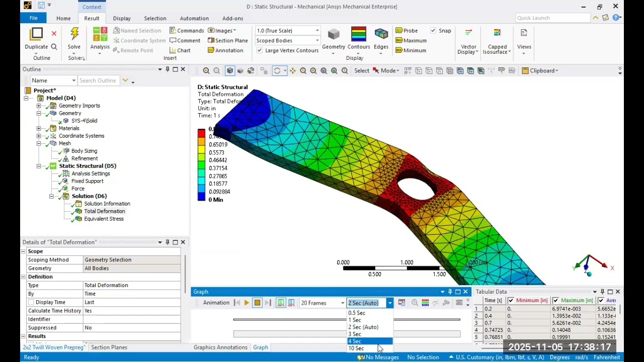Select Result Sets animation mode icon
Screen dimensions: 644x362
291,303
